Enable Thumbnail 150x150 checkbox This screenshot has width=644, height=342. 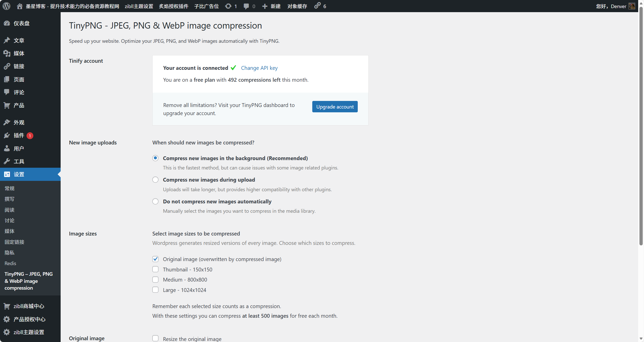pos(155,269)
